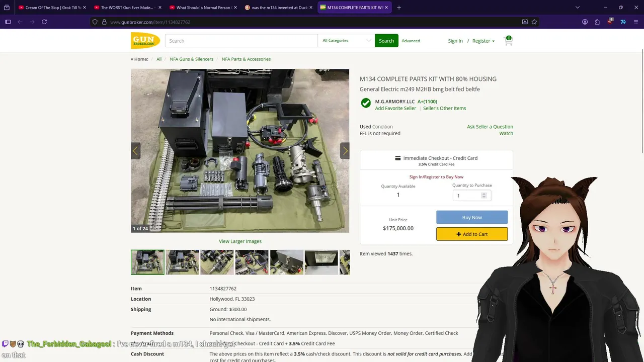Click the blue Buy Now button
Image resolution: width=644 pixels, height=362 pixels.
(472, 217)
